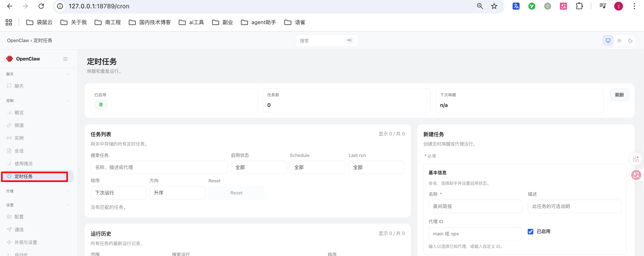Click the OpenClaw breadcrumb link

[x=18, y=41]
